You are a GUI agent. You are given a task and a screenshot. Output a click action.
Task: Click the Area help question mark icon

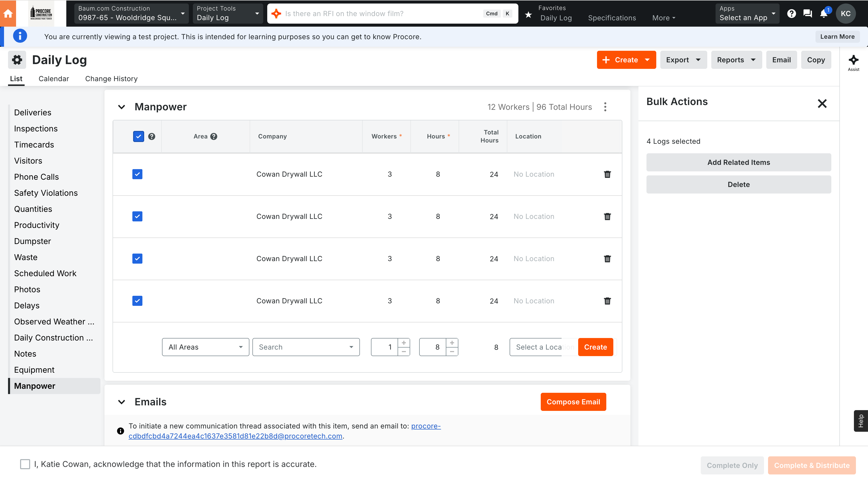[214, 136]
